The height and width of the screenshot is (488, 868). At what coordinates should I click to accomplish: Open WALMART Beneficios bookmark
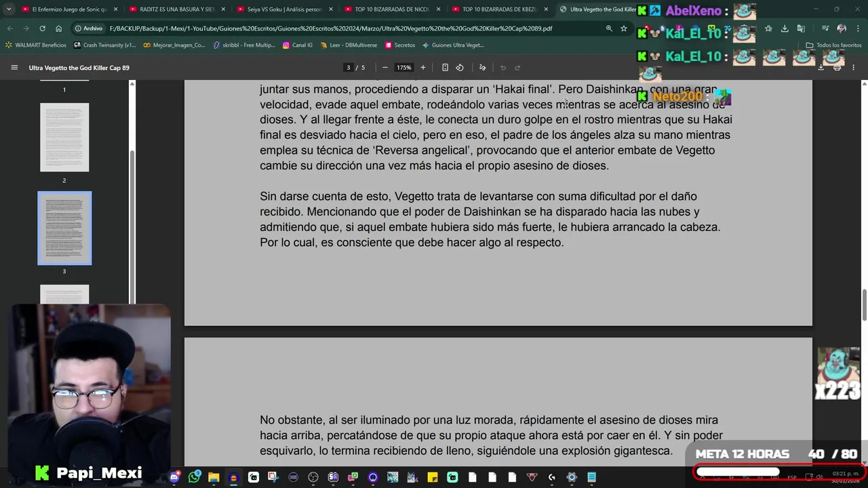pyautogui.click(x=36, y=45)
